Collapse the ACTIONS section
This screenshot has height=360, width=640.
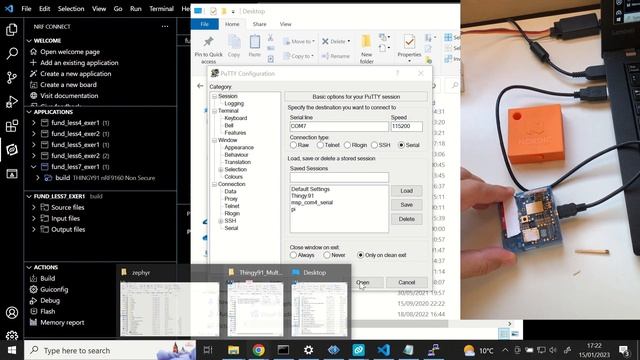pyautogui.click(x=29, y=267)
